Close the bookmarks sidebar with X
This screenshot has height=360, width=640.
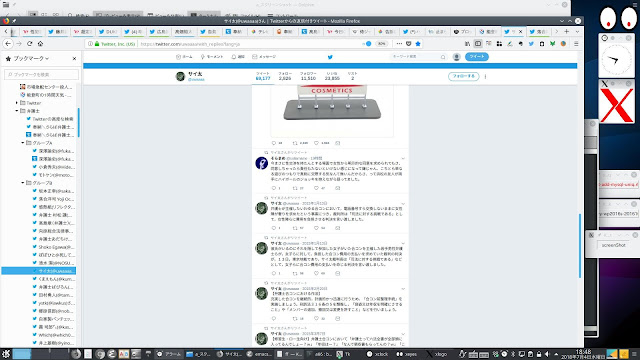(x=74, y=59)
